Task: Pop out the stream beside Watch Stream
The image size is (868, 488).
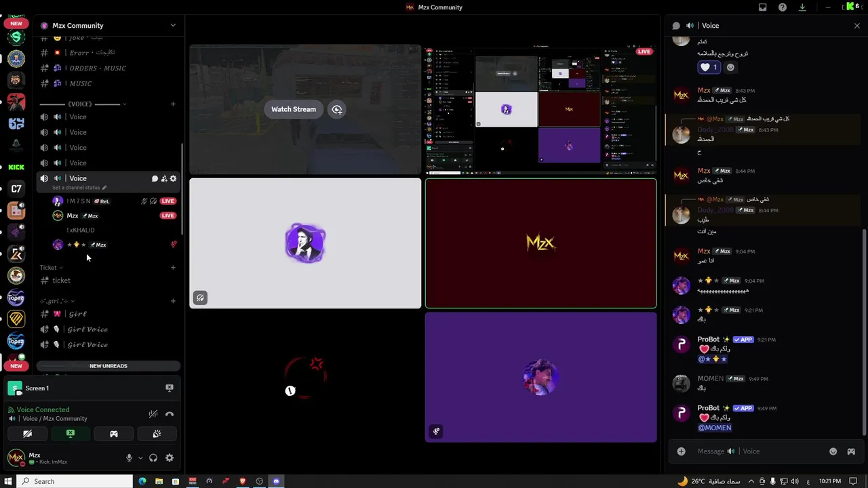Action: pyautogui.click(x=337, y=109)
